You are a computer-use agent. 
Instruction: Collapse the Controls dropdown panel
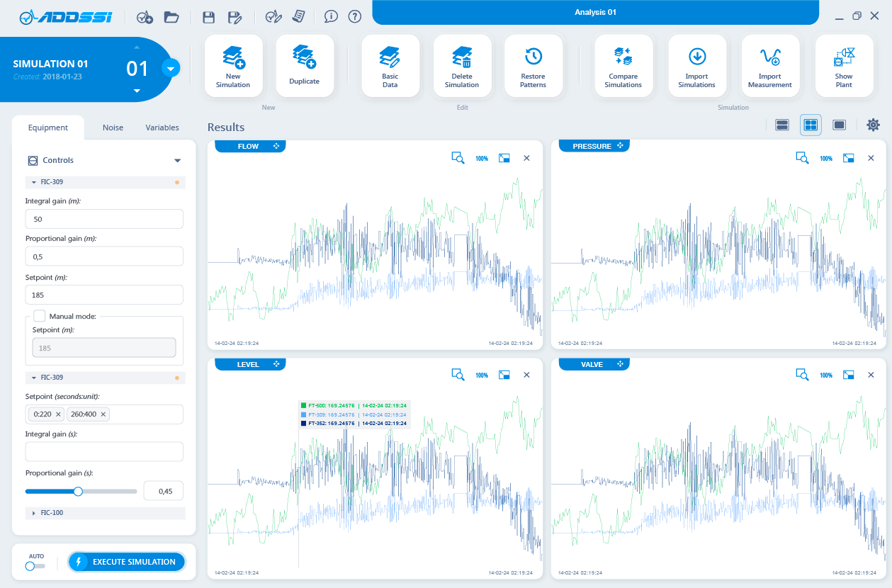click(x=177, y=161)
